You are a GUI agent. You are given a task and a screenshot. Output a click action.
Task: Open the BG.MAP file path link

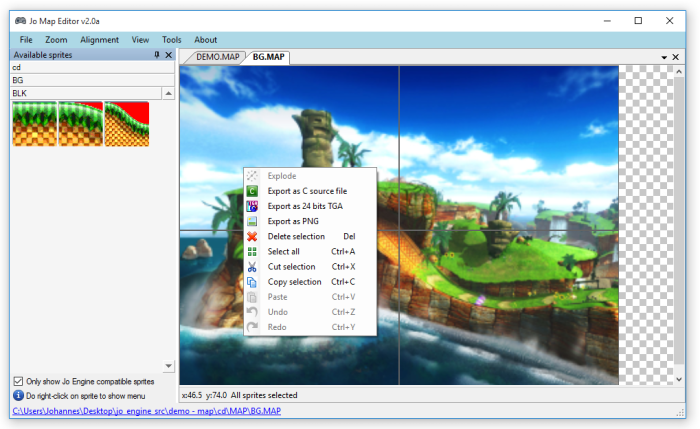146,411
